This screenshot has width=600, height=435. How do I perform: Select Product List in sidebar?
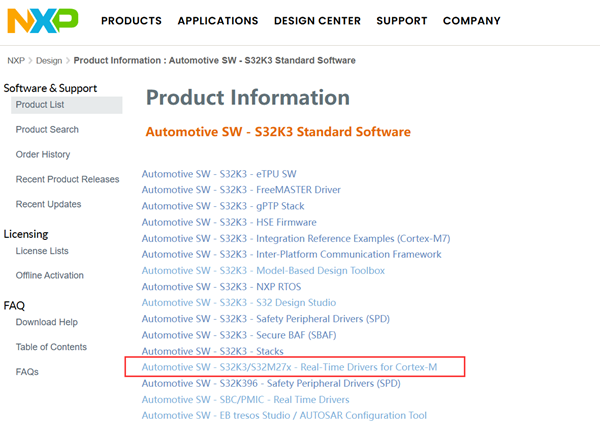(x=67, y=105)
